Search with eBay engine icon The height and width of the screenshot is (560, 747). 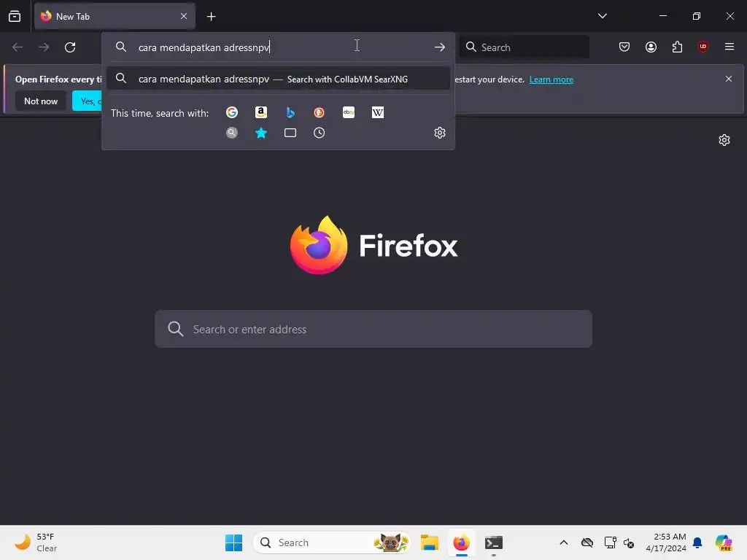pyautogui.click(x=349, y=112)
